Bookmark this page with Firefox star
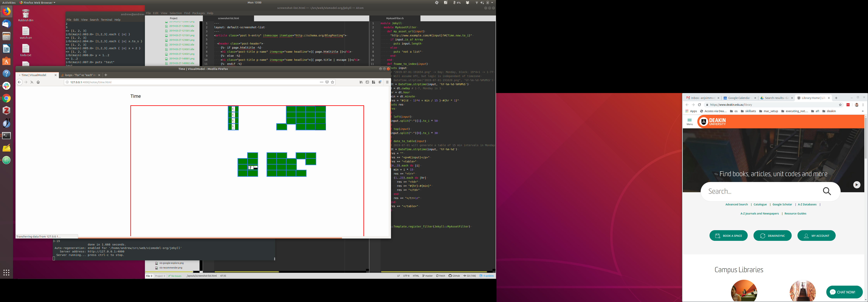Screen dimensions: 868x302 pyautogui.click(x=333, y=82)
